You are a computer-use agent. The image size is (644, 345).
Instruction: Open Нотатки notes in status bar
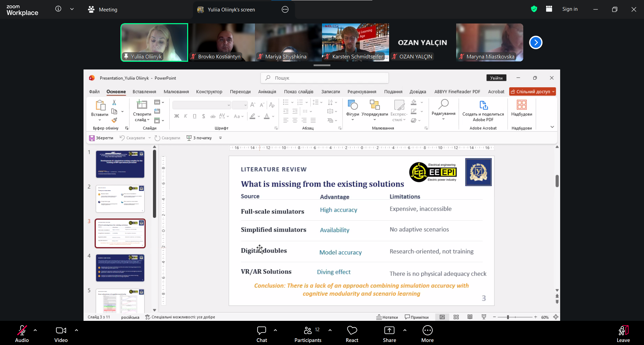[387, 317]
